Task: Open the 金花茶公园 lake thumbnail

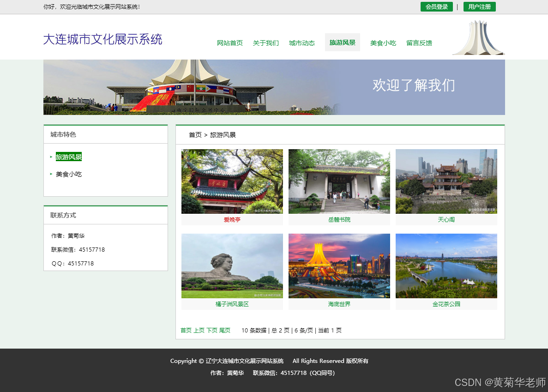Action: (x=446, y=266)
